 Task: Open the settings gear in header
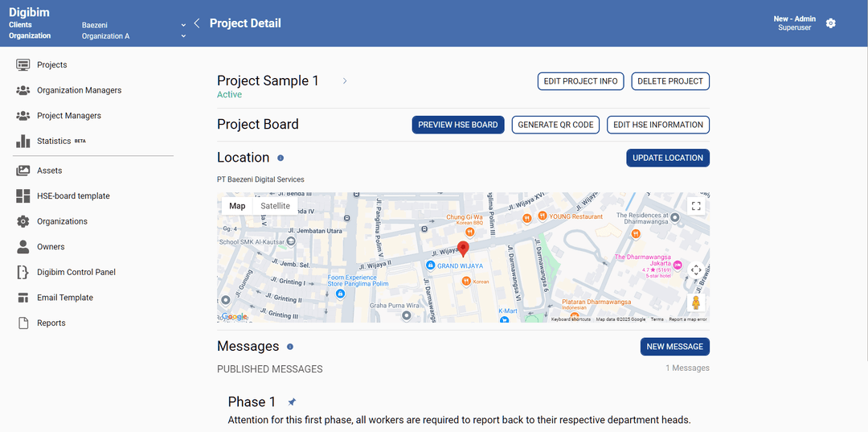click(x=831, y=23)
